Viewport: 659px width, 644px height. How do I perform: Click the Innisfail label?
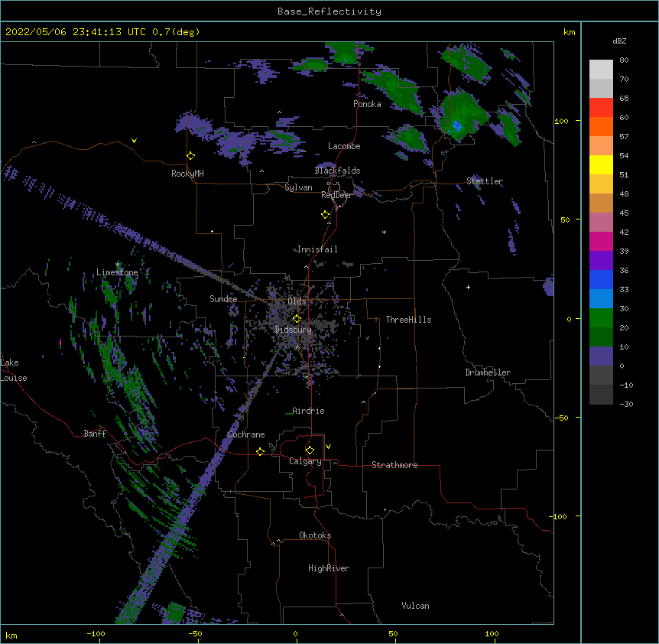(317, 249)
